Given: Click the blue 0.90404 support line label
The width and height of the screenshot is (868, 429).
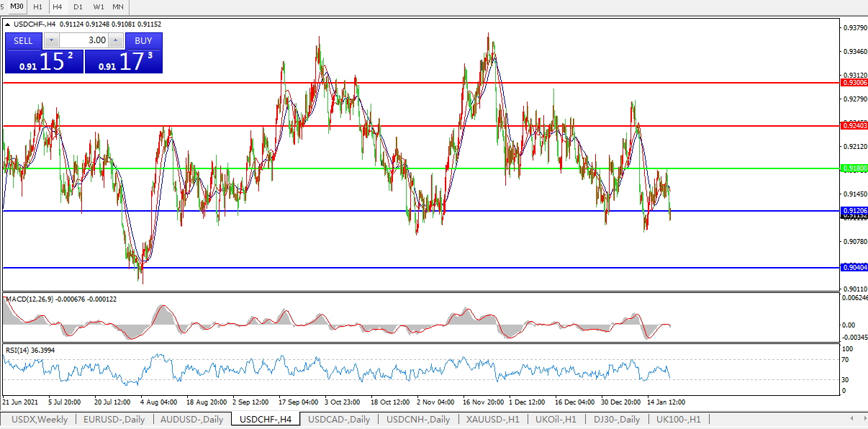Looking at the screenshot, I should point(854,267).
